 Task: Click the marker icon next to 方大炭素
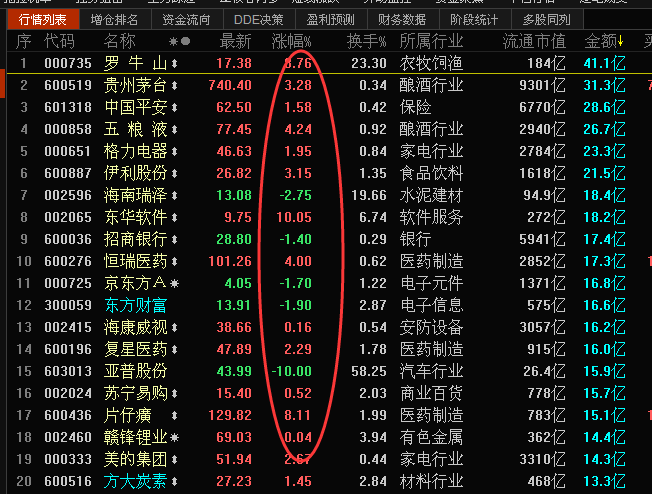[175, 482]
